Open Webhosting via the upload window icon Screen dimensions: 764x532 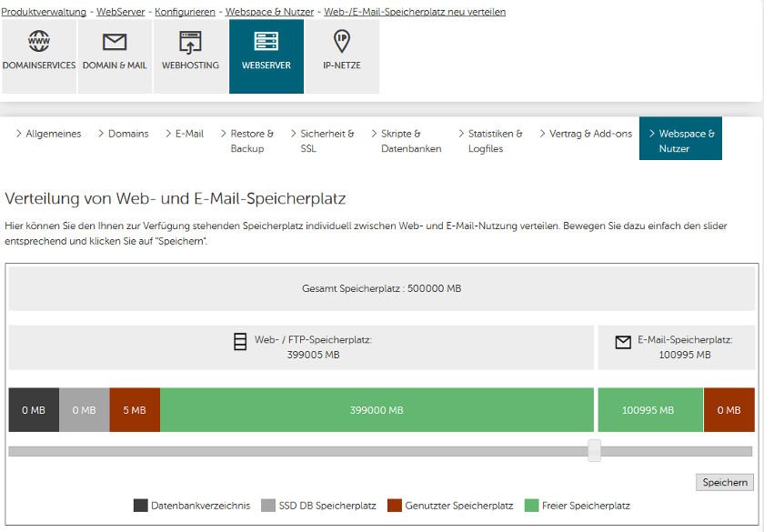(x=190, y=42)
